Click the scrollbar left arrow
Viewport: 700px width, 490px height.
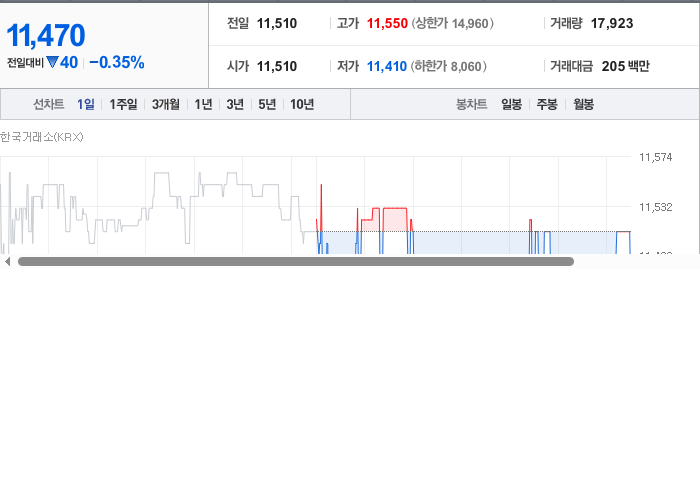[7, 262]
